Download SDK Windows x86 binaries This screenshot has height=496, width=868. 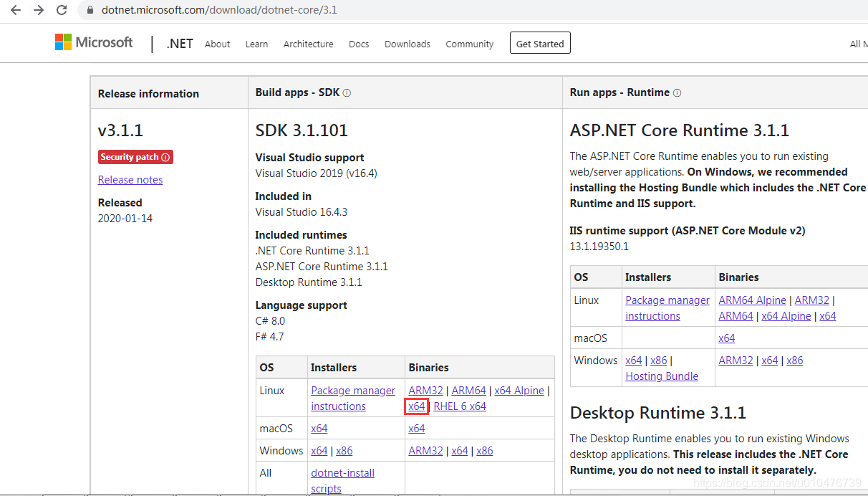pyautogui.click(x=485, y=451)
